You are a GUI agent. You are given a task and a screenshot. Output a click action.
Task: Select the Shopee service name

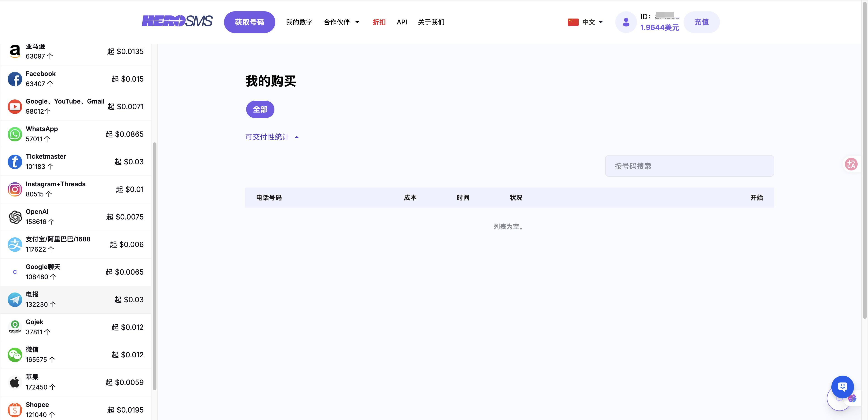click(37, 404)
